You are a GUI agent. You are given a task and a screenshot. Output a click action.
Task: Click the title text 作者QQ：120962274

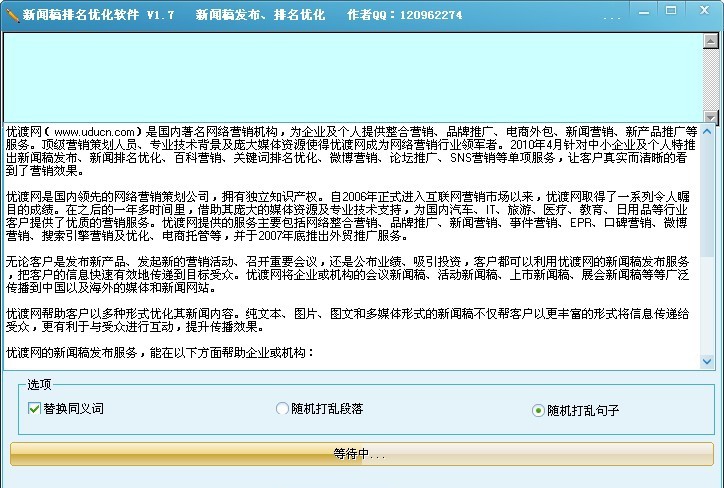404,15
